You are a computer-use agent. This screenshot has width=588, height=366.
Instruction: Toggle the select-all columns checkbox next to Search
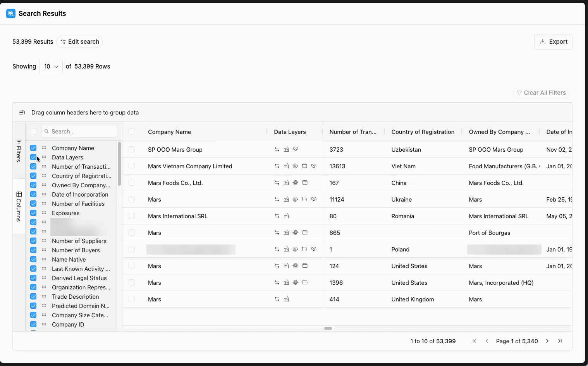[x=33, y=131]
